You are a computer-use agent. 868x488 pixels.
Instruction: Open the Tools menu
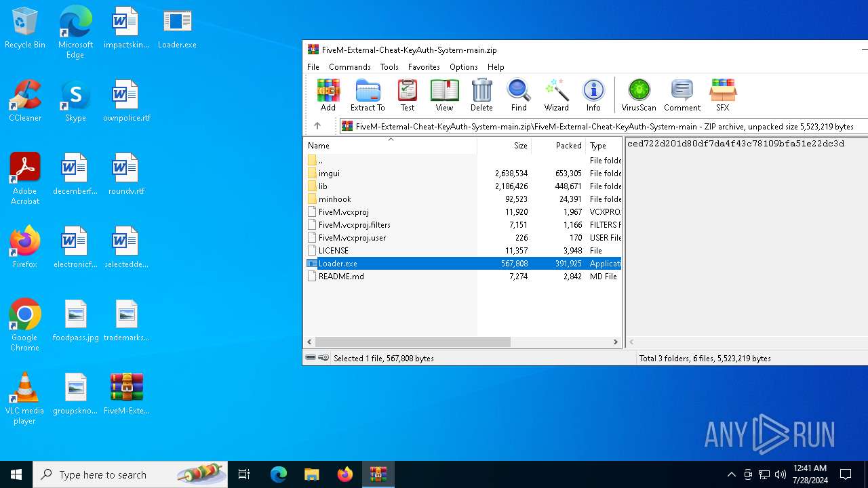click(x=389, y=67)
